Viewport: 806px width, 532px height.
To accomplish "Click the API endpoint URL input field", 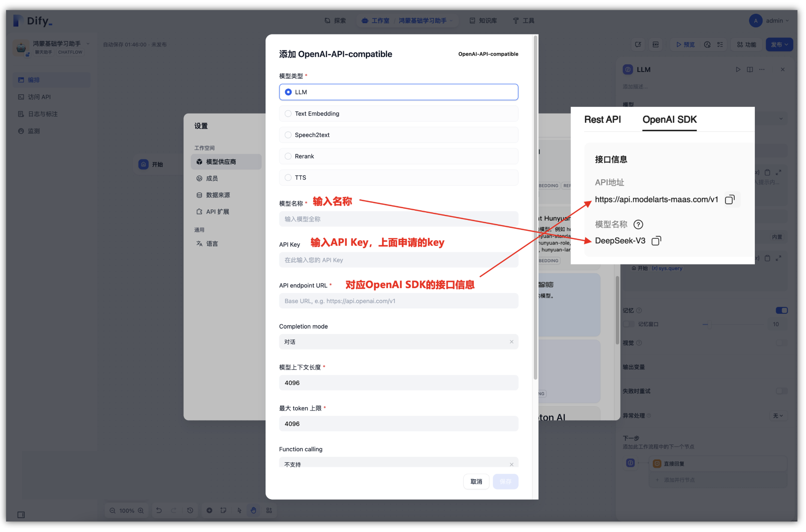I will pos(398,301).
